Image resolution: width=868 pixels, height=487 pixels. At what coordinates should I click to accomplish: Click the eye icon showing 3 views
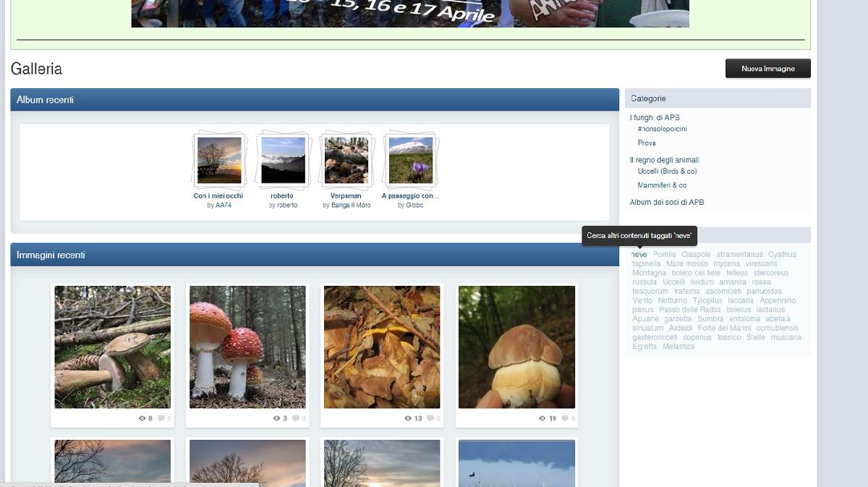(x=277, y=418)
